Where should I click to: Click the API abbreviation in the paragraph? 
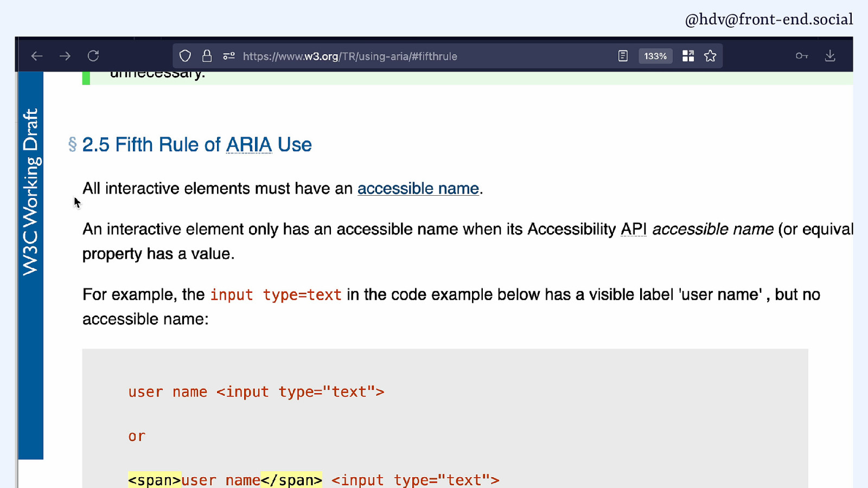click(x=634, y=229)
